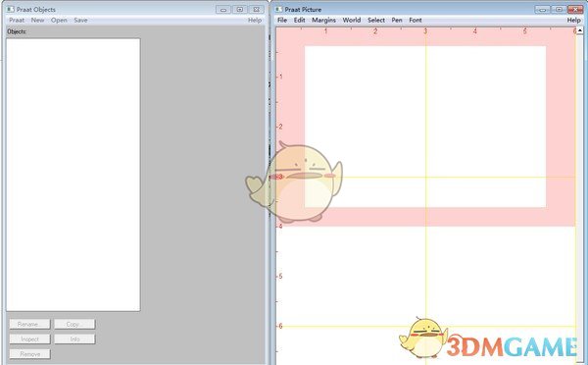Minimize the Praat Objects window
The width and height of the screenshot is (588, 365).
[223, 10]
